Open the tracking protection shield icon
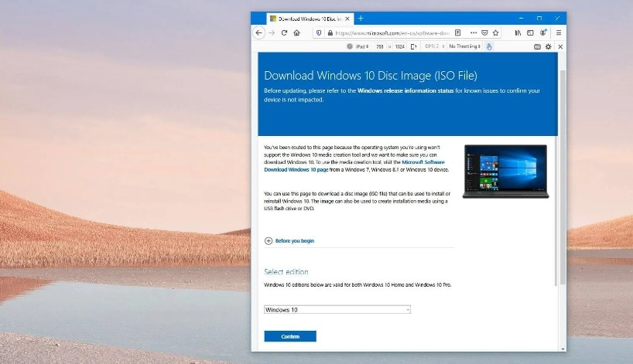This screenshot has width=633, height=364. (319, 33)
